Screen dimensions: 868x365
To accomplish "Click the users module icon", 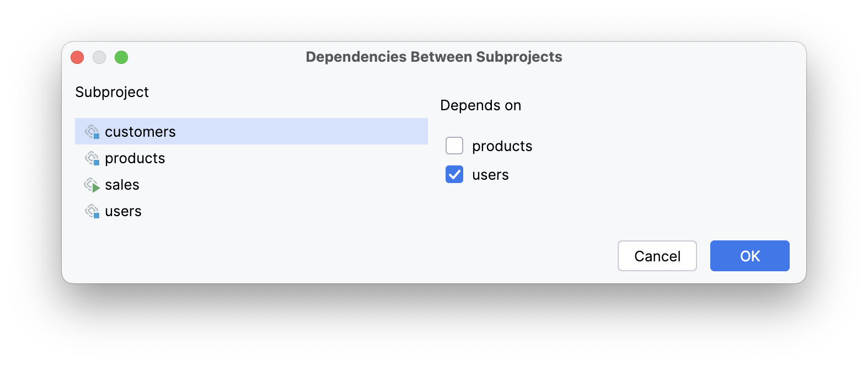I will pos(93,211).
